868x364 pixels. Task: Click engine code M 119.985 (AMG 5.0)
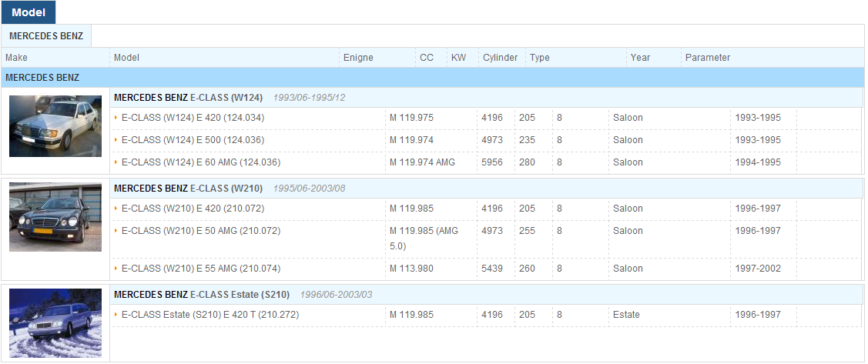pyautogui.click(x=424, y=239)
